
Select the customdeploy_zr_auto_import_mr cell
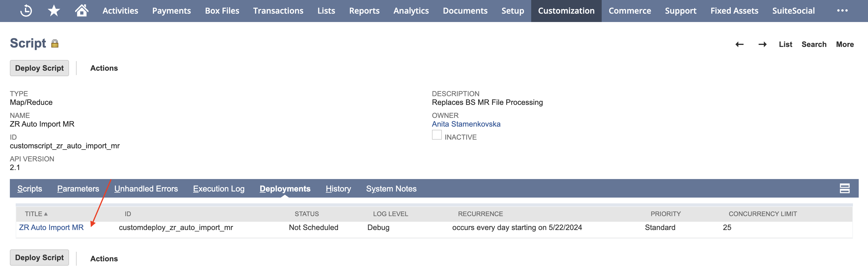[x=176, y=228]
